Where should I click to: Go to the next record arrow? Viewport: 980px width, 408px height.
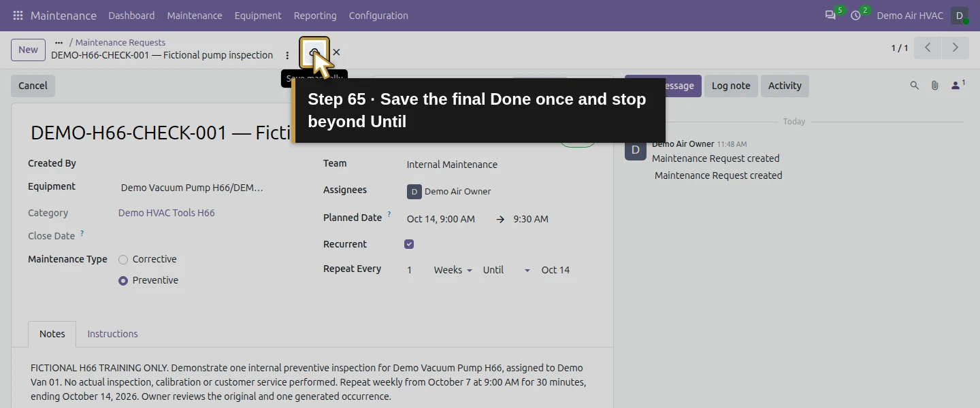955,48
